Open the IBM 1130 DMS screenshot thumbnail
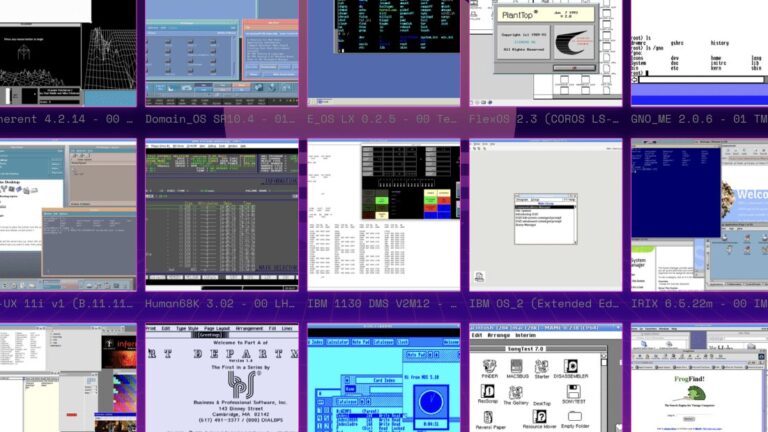Screen dimensions: 768x432 pyautogui.click(x=384, y=215)
